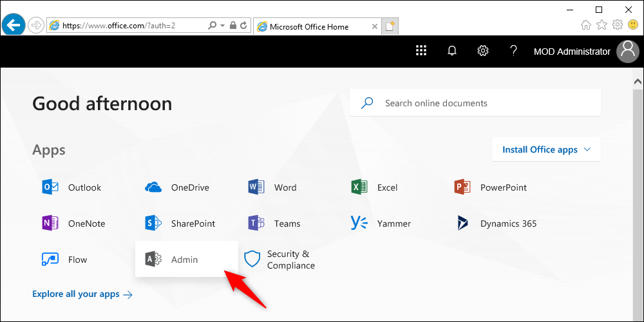Screen dimensions: 644x322
Task: Open a new browser tab
Action: 390,26
